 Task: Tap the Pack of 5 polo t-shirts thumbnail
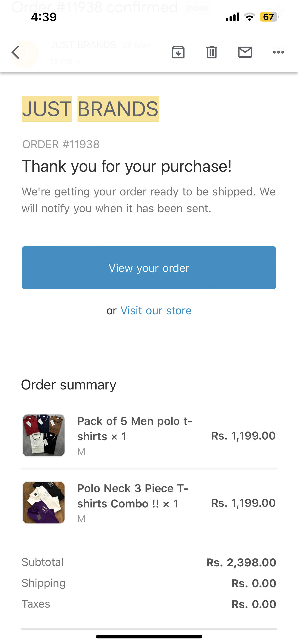click(x=44, y=435)
